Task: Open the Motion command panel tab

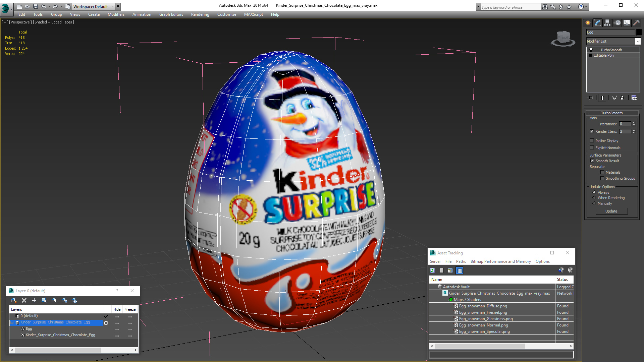Action: (617, 23)
